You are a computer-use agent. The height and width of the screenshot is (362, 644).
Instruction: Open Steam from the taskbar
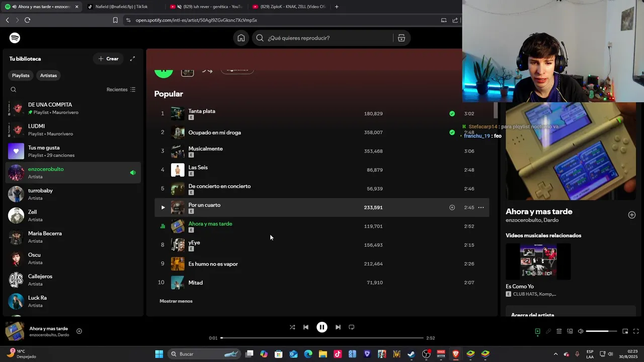[411, 354]
